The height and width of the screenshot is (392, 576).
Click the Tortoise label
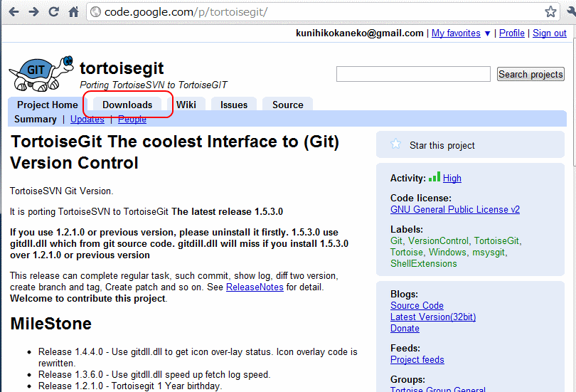[x=407, y=252]
